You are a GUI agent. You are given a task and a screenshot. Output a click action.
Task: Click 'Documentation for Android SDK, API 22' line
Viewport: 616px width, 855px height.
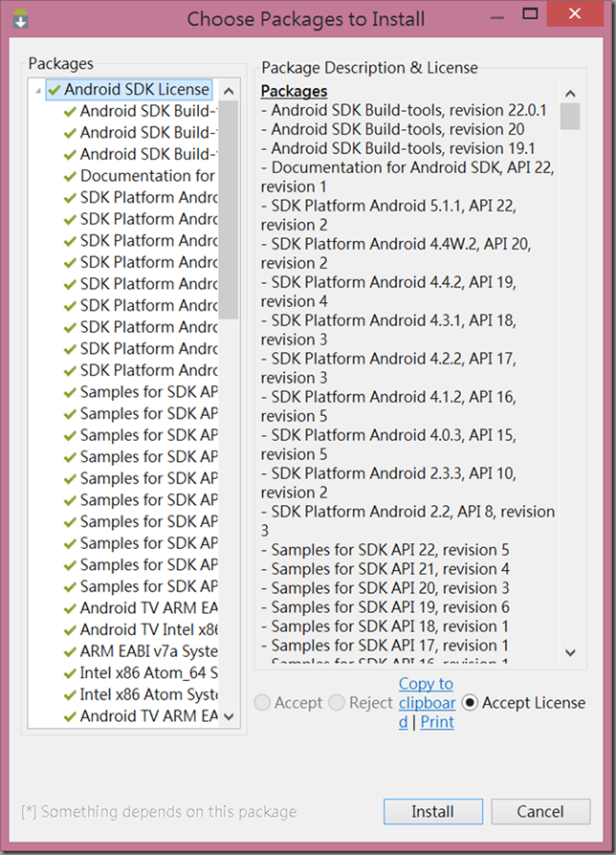click(x=407, y=177)
